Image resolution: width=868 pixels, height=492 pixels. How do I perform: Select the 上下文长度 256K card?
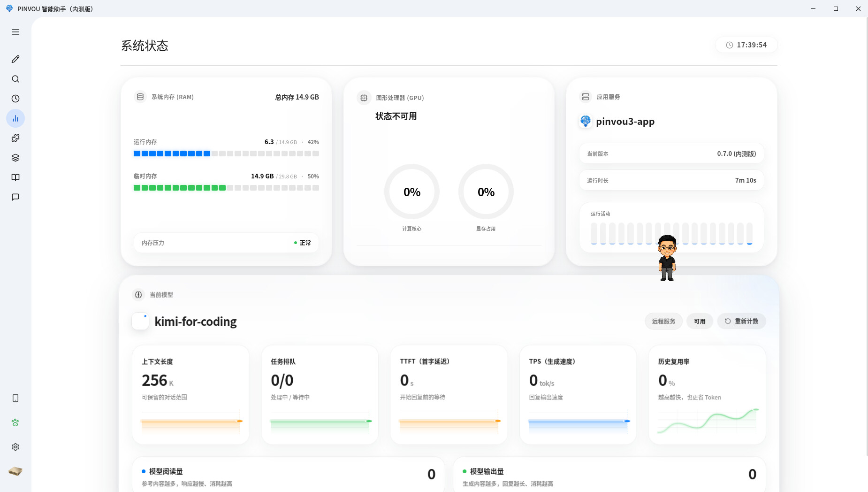[x=190, y=395]
